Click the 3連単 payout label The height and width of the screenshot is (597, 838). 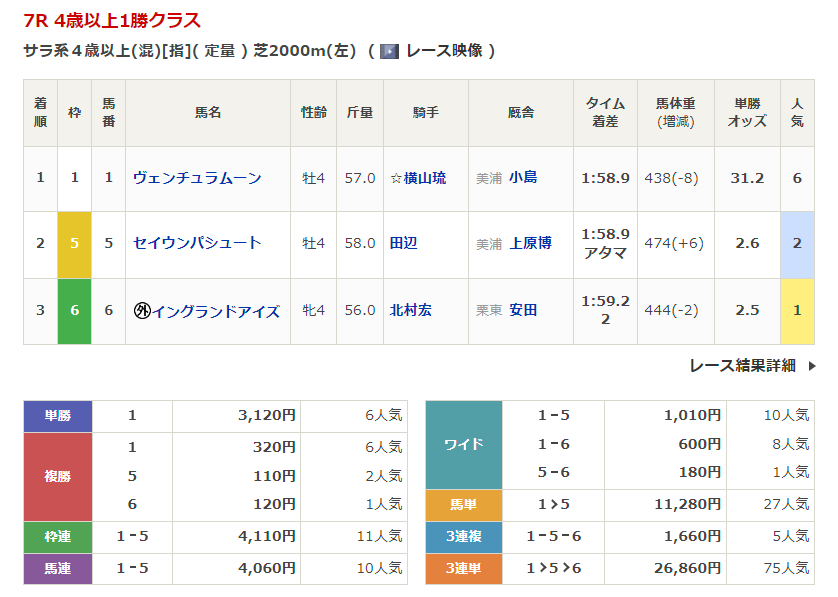coord(464,568)
